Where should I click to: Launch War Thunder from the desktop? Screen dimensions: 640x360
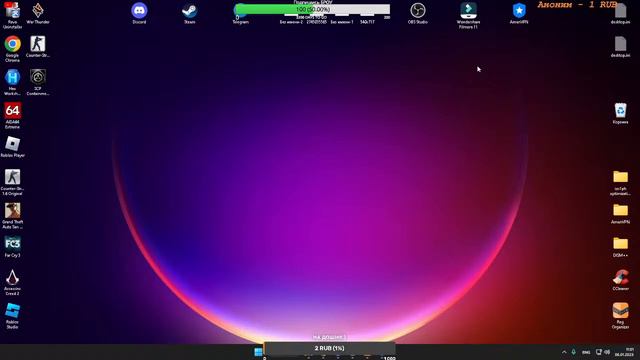click(38, 13)
